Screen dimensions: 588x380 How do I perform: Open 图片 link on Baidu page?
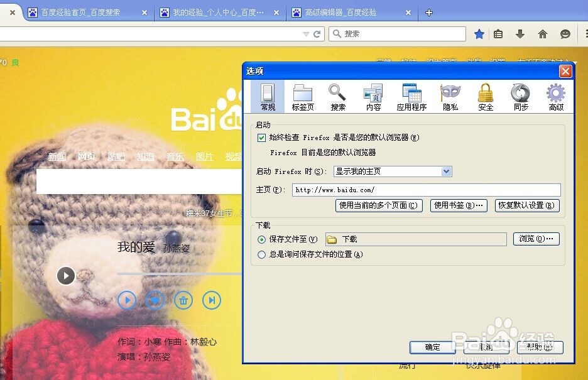coord(204,156)
